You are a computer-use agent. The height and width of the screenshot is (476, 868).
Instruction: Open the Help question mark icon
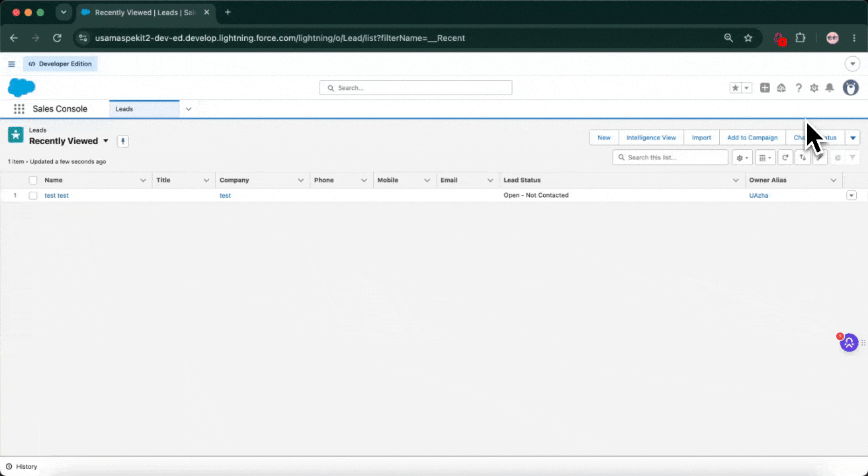(799, 88)
